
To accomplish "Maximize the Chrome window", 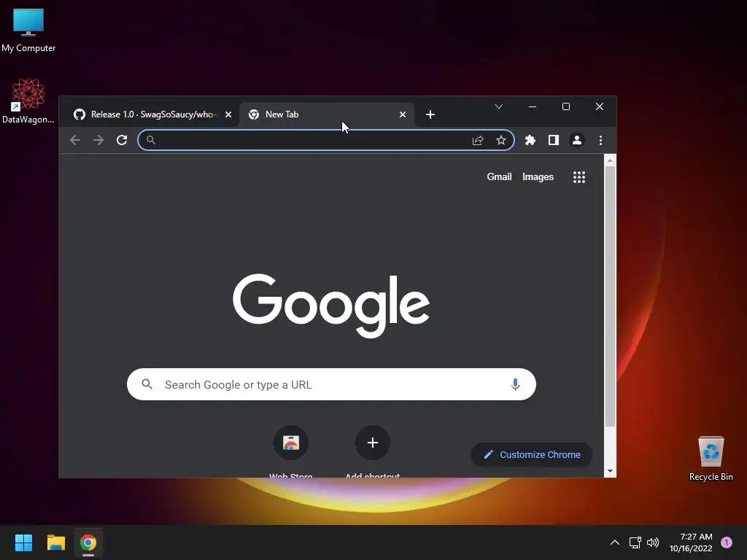I will tap(566, 106).
